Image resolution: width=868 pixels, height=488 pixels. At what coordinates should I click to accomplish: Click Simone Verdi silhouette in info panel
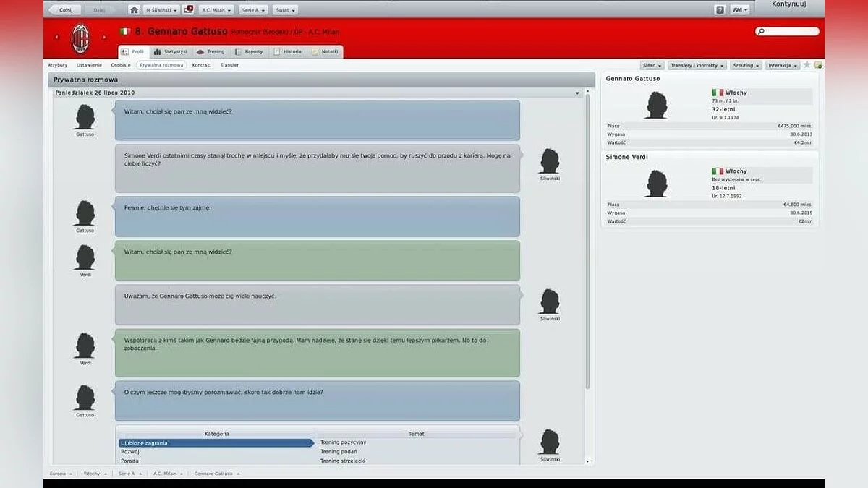(656, 184)
